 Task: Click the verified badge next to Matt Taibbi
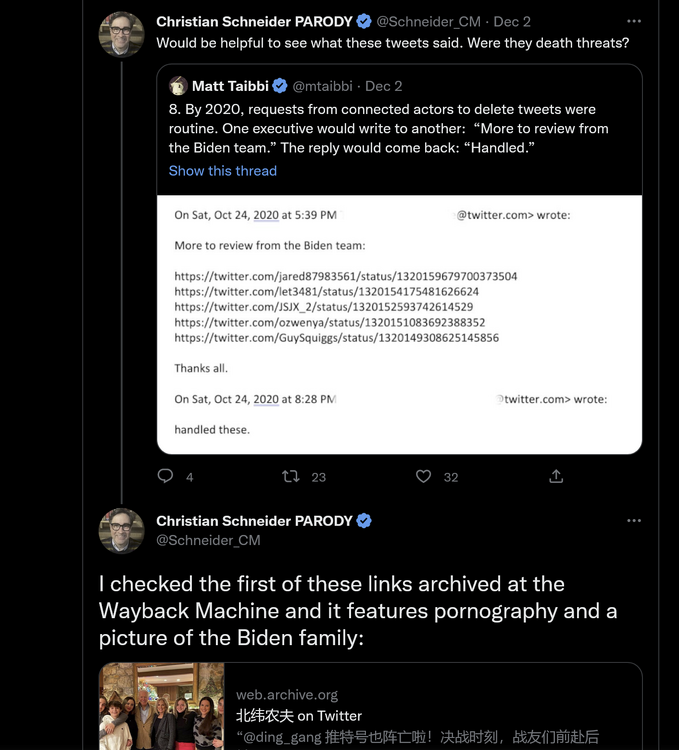tap(281, 86)
